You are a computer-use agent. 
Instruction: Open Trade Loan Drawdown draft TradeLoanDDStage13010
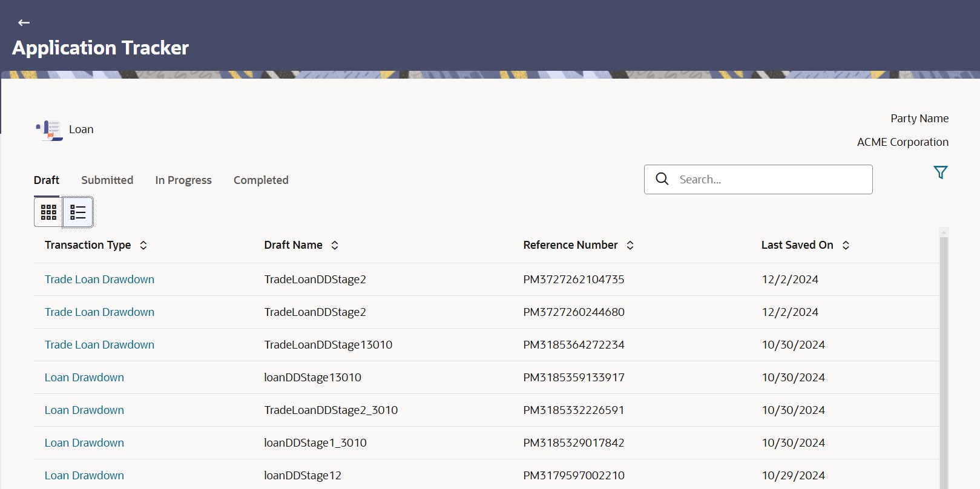99,345
